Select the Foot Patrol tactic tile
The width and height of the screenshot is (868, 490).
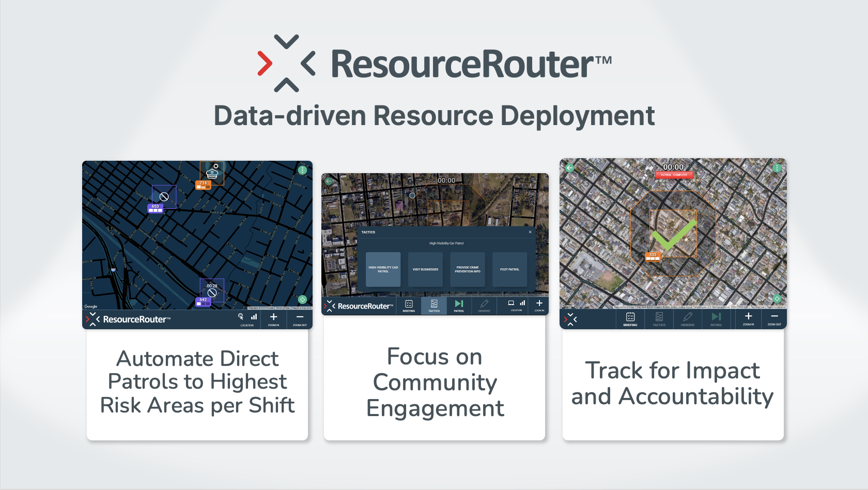click(509, 269)
